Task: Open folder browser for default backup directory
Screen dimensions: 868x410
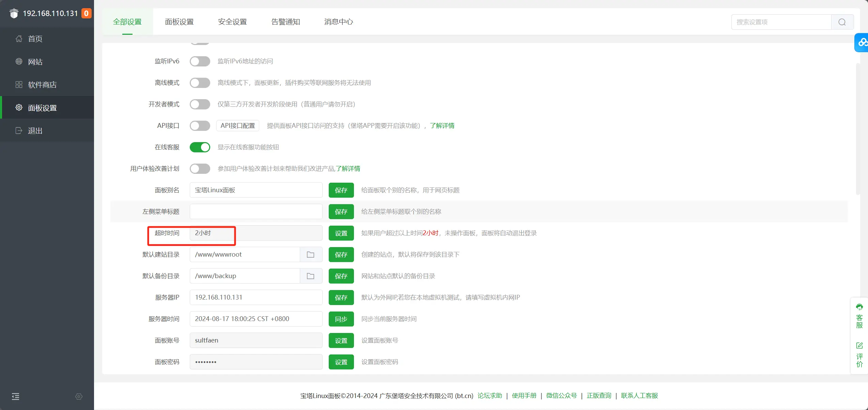Action: (x=310, y=276)
